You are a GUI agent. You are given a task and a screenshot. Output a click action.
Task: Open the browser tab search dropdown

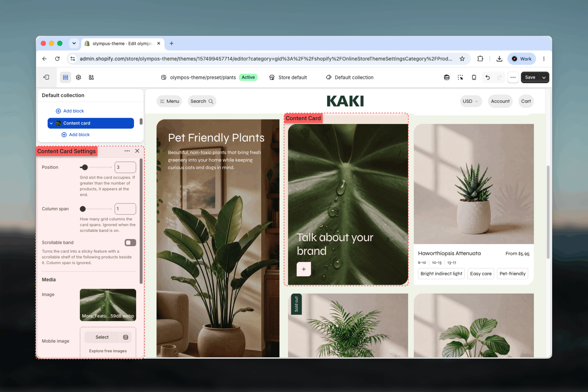click(74, 43)
